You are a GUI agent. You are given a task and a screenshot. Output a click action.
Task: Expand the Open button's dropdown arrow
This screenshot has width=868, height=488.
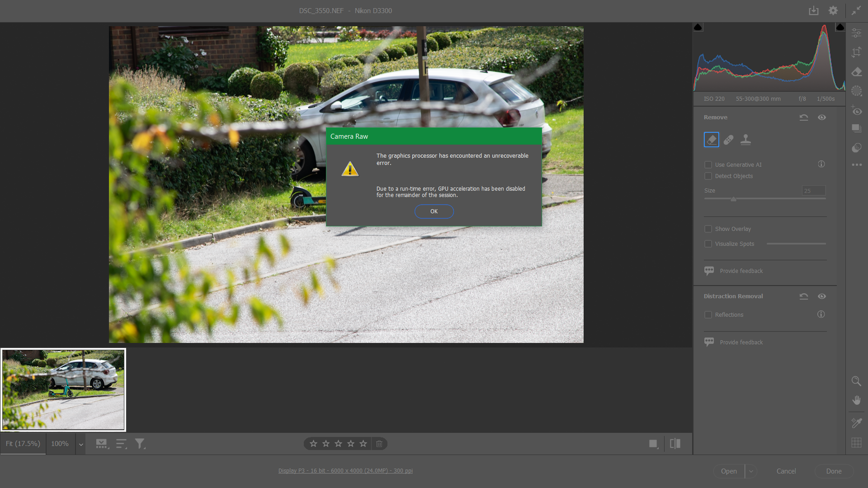(751, 471)
